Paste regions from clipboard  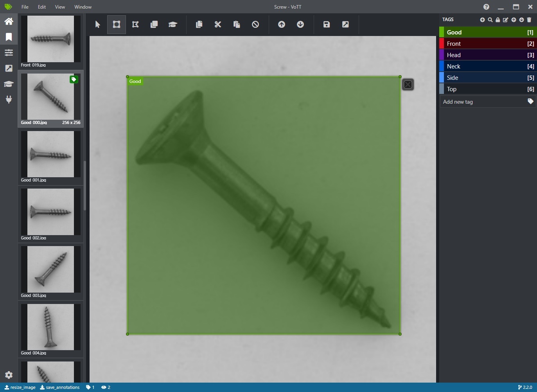point(237,24)
